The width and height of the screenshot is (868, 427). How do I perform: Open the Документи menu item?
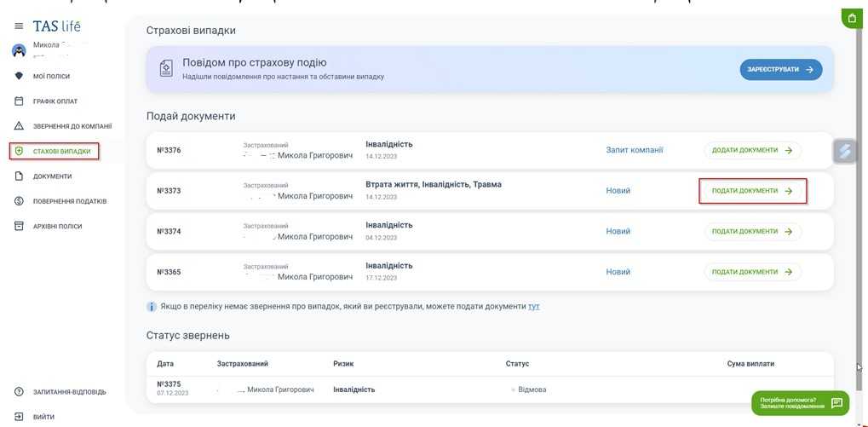[52, 176]
